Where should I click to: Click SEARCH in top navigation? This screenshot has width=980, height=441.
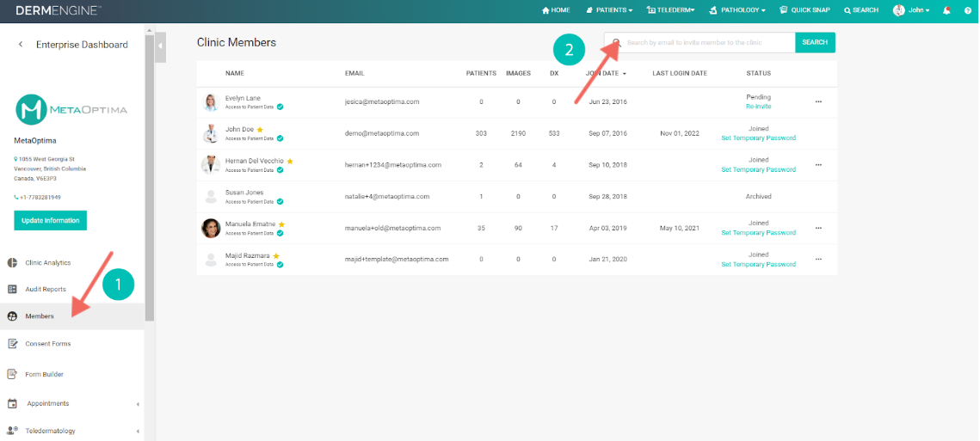pos(861,10)
